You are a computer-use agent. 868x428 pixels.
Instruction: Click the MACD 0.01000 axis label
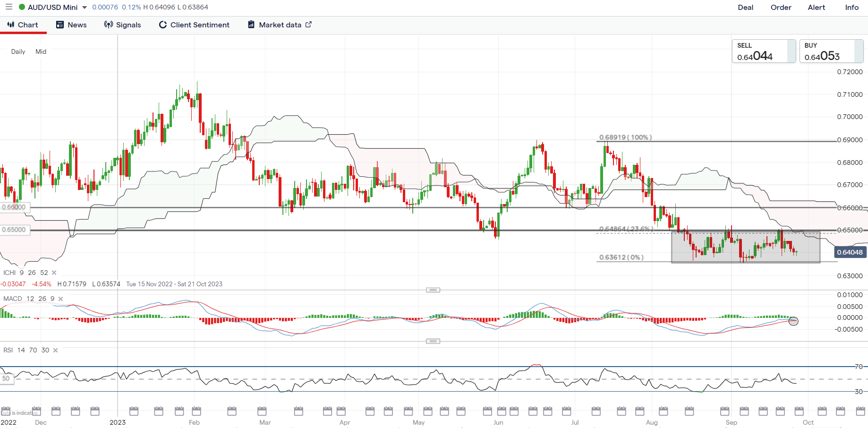[850, 295]
